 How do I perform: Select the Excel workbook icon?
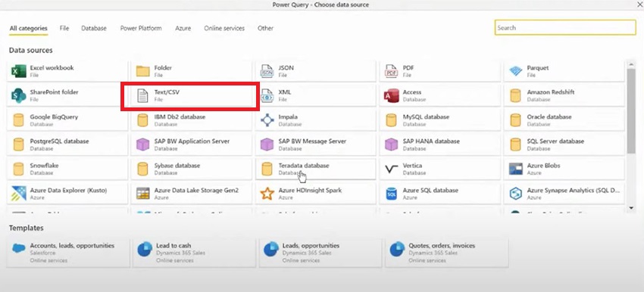pyautogui.click(x=18, y=71)
